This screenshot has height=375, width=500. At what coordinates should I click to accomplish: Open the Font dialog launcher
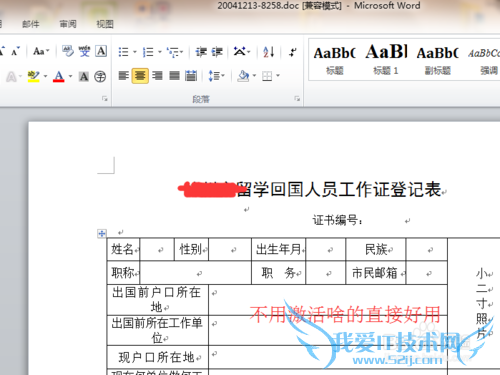[x=105, y=99]
